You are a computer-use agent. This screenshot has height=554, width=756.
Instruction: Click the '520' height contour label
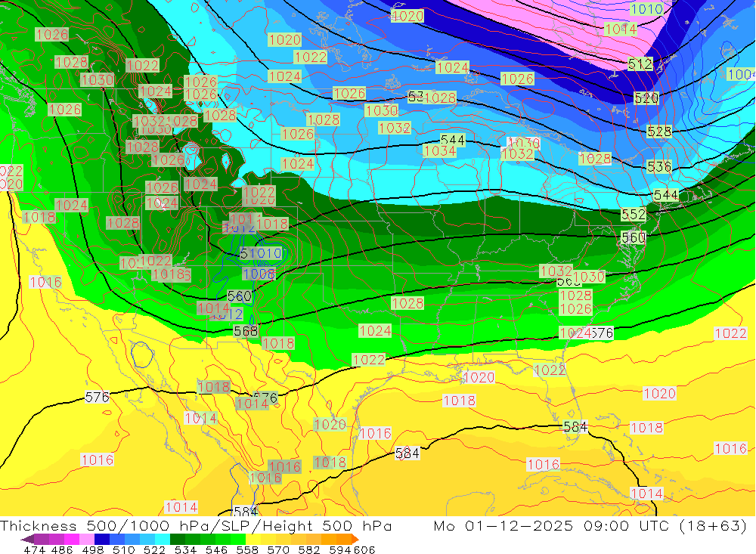click(646, 98)
